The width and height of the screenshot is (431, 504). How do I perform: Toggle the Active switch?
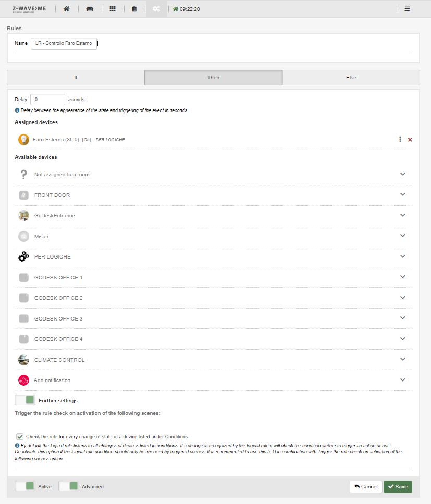tap(25, 486)
